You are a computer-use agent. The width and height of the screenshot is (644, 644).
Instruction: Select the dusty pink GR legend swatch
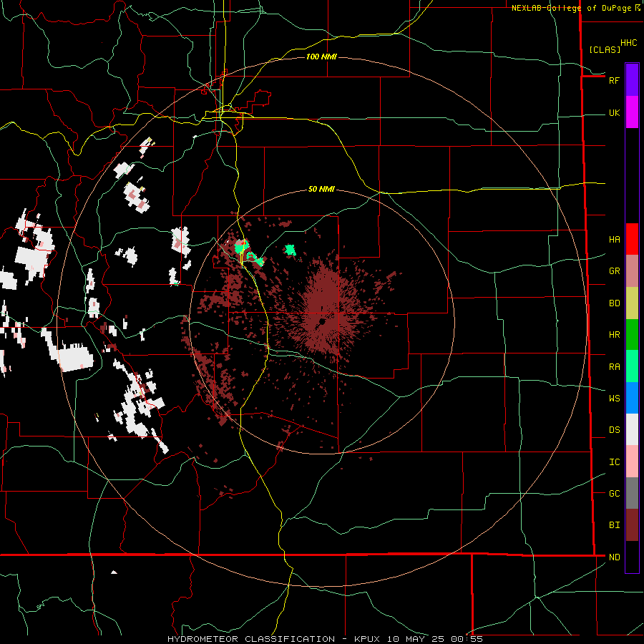(x=632, y=270)
